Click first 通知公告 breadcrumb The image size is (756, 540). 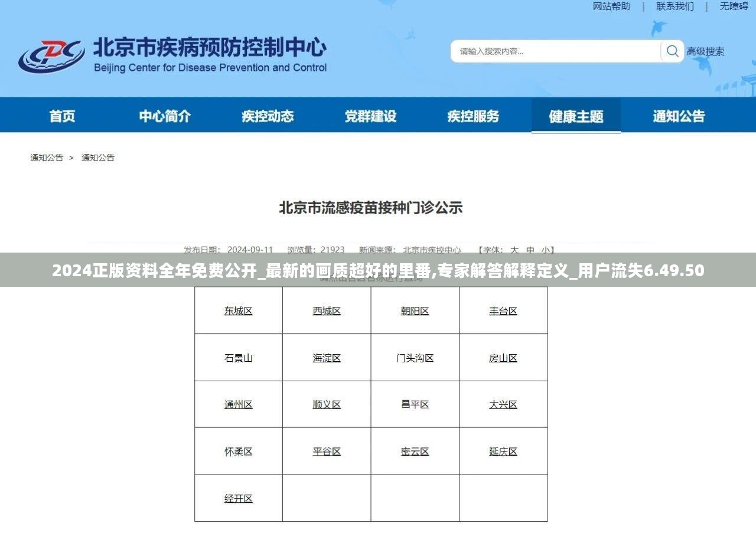[x=47, y=158]
